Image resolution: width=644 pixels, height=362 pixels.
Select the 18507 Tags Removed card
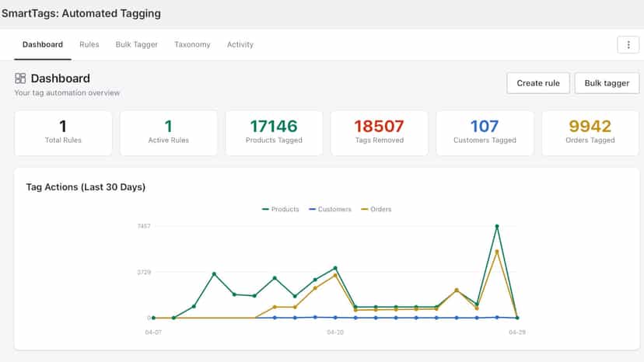[380, 133]
